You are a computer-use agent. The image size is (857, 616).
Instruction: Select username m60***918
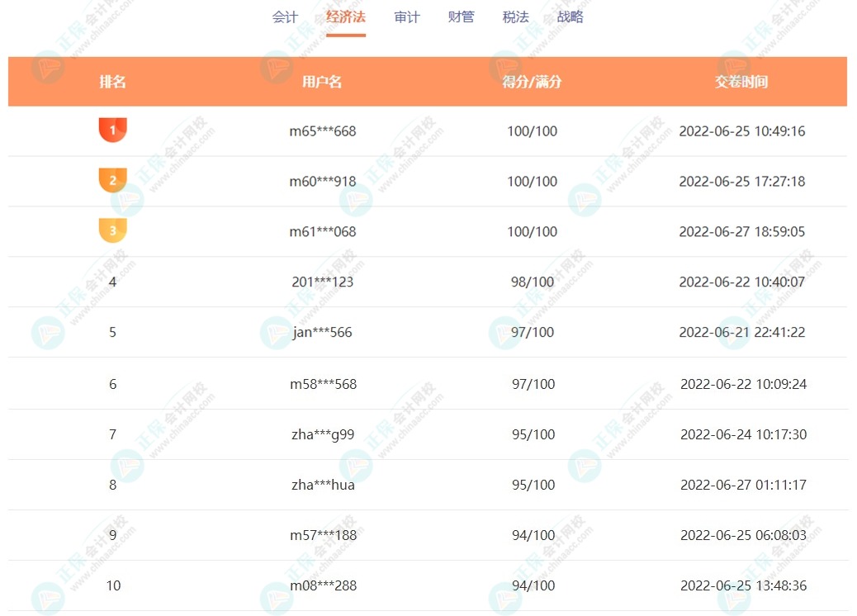pos(323,182)
